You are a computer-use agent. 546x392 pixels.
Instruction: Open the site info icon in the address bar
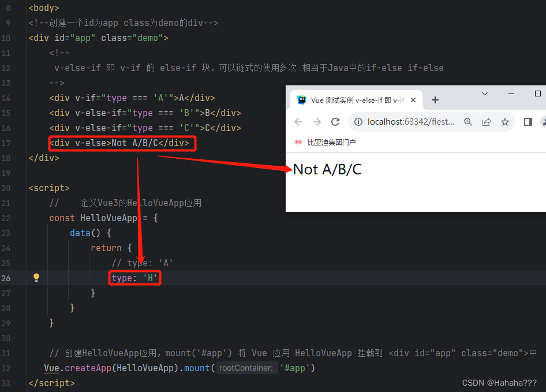[358, 122]
